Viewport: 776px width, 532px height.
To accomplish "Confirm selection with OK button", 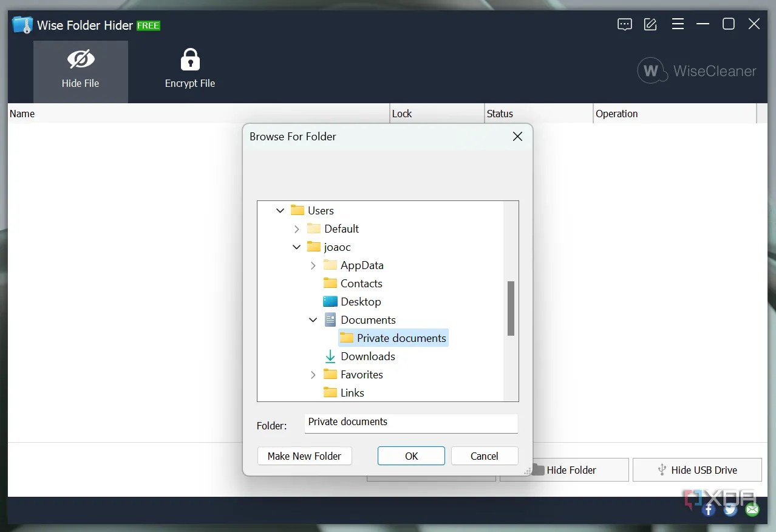I will (411, 455).
